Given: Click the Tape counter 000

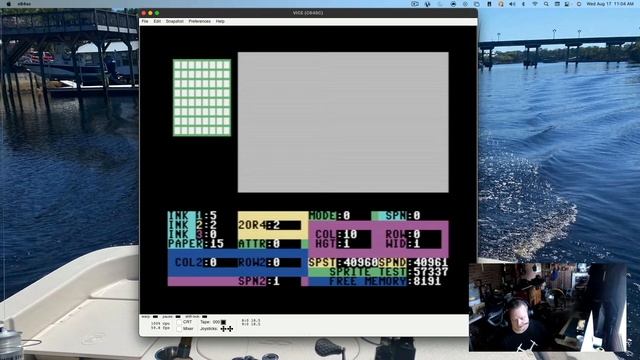Looking at the screenshot, I should coord(216,322).
